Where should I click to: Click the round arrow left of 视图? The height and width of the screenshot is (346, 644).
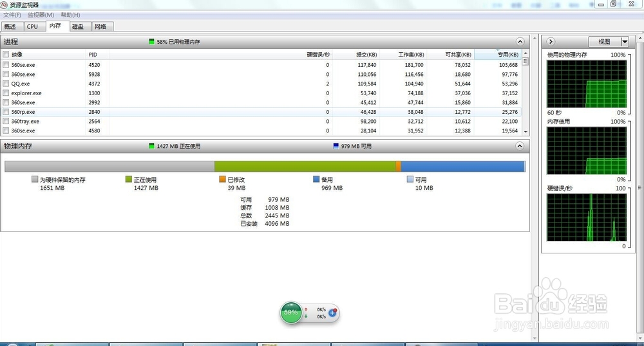551,42
